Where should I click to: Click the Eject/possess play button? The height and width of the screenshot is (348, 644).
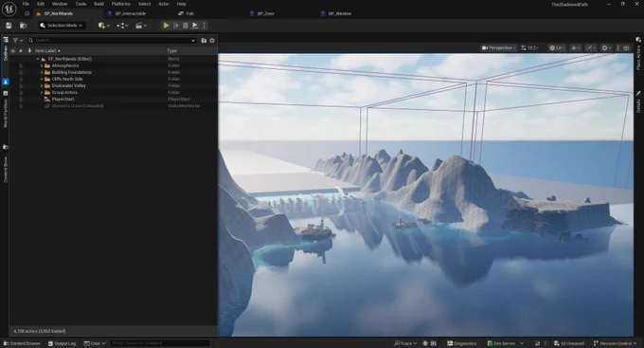[195, 26]
